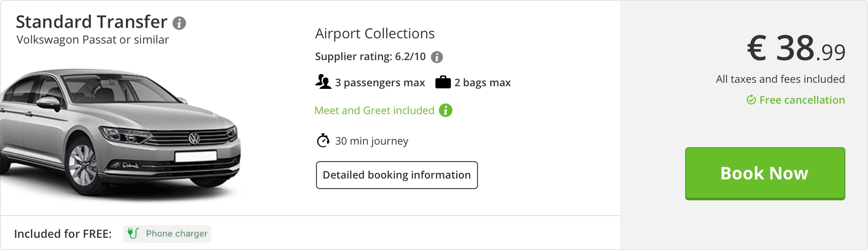The image size is (868, 250).
Task: Click the green Meet and Greet info icon
Action: (445, 111)
